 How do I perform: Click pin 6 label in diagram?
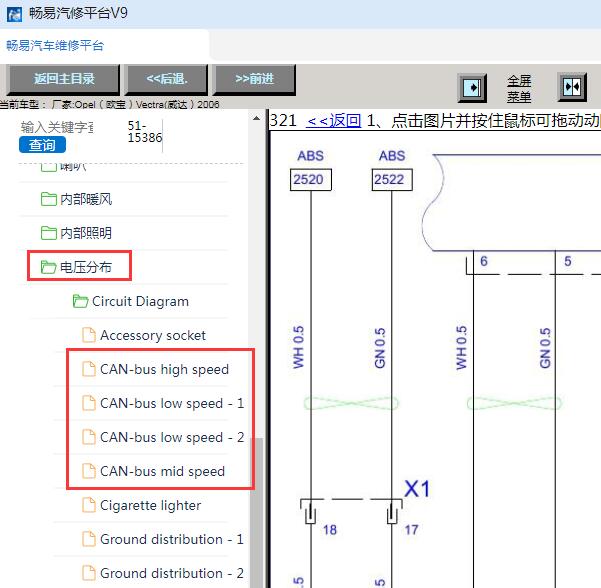click(x=484, y=261)
